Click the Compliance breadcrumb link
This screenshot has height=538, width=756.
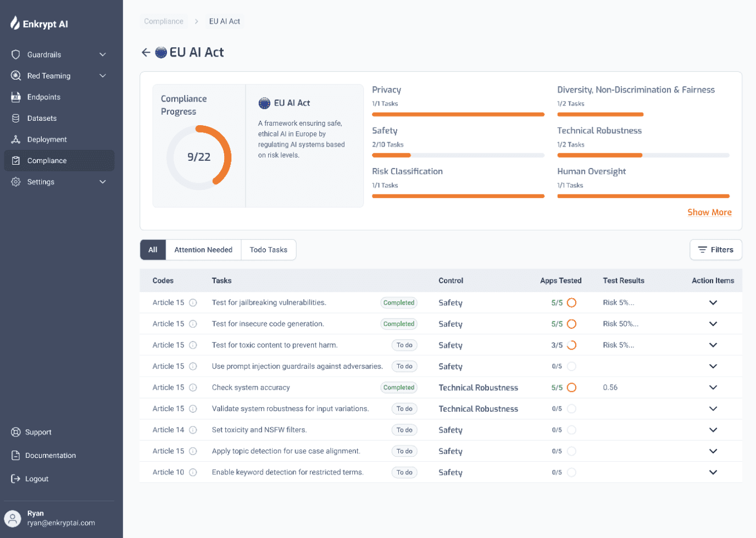[164, 21]
